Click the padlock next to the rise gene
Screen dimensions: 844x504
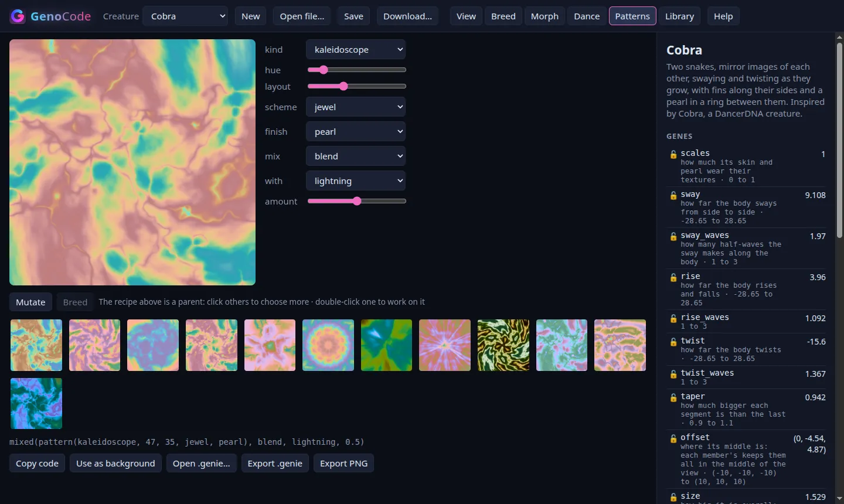pyautogui.click(x=673, y=278)
